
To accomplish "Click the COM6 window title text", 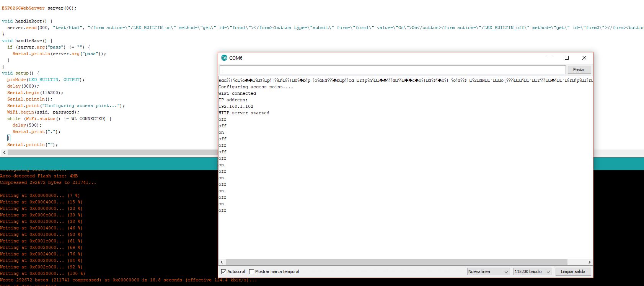I will point(236,58).
